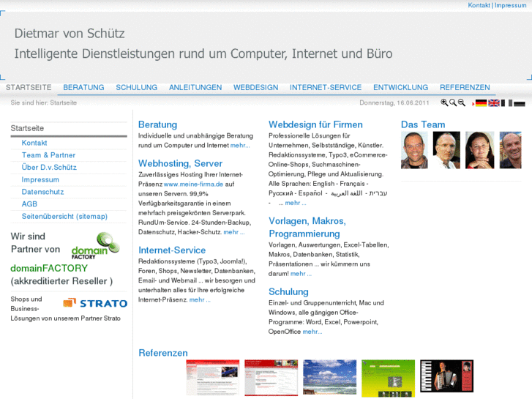
Task: Click the Das Team heading
Action: click(423, 124)
